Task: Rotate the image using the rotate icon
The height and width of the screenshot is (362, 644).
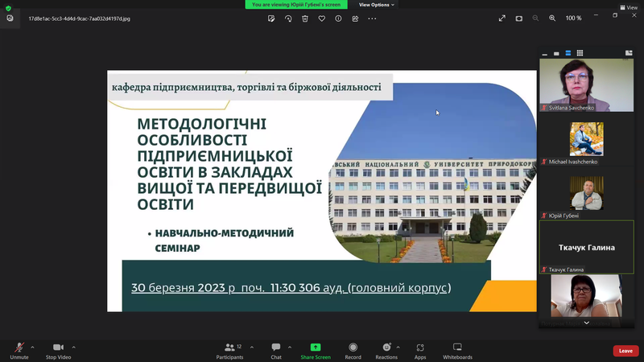Action: [288, 19]
